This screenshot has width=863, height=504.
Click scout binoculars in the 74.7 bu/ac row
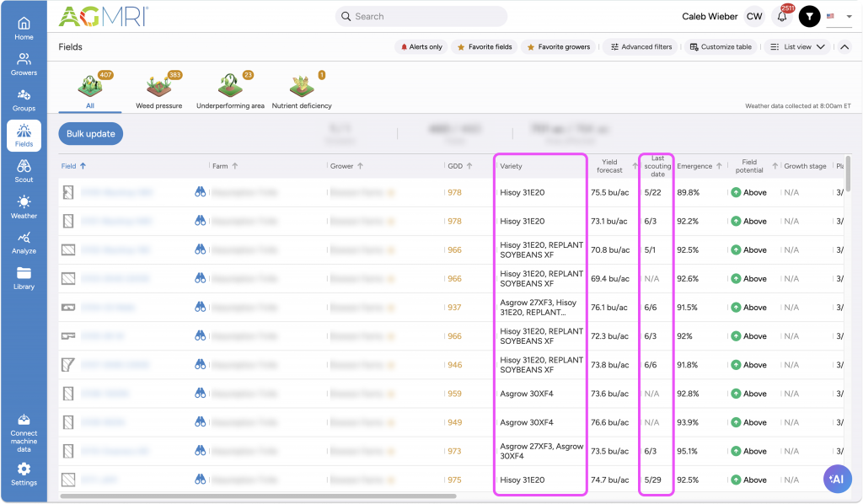click(200, 480)
